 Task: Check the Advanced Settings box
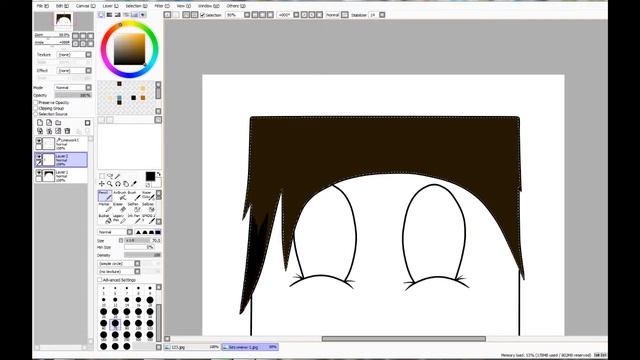click(x=100, y=280)
